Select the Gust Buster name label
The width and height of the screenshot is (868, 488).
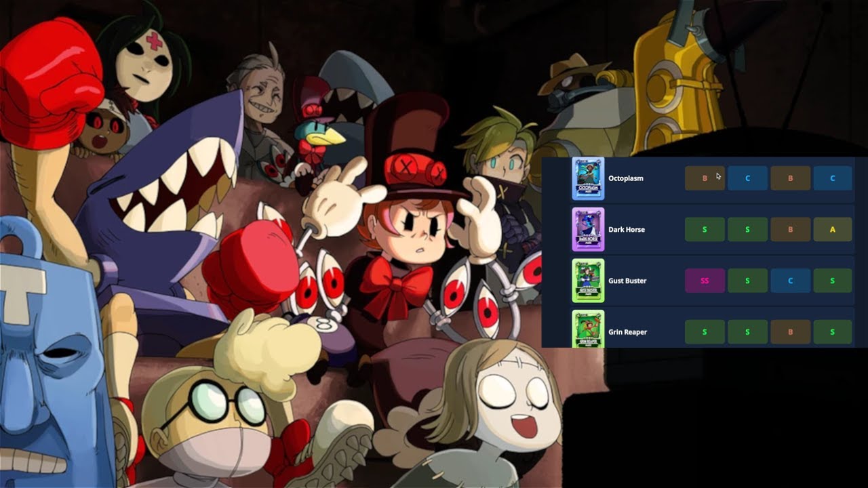point(627,281)
